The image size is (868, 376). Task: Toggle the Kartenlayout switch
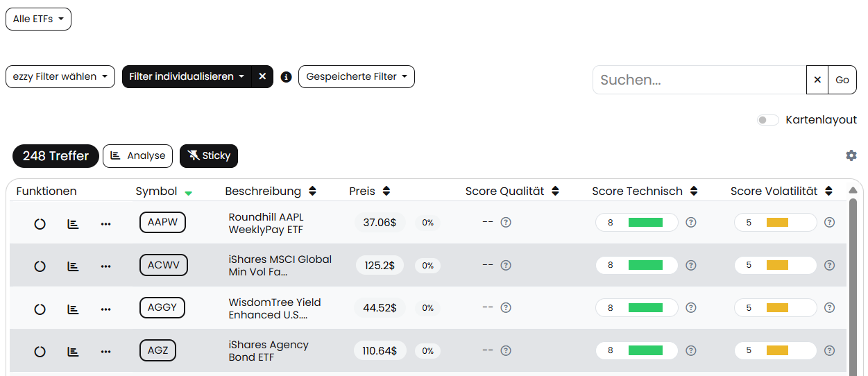(767, 120)
